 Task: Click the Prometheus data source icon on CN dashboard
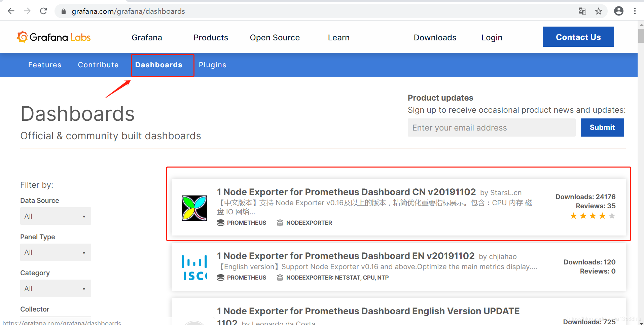pos(221,222)
